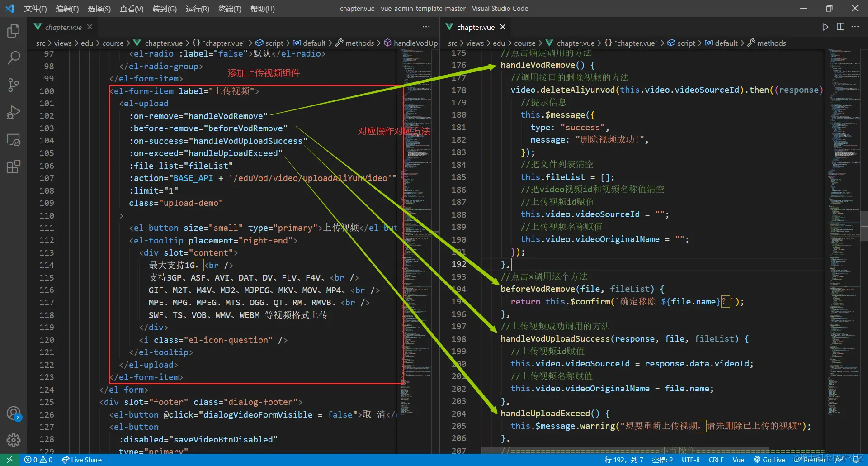Image resolution: width=868 pixels, height=466 pixels.
Task: Click the remote window indicator in status bar
Action: 9,460
